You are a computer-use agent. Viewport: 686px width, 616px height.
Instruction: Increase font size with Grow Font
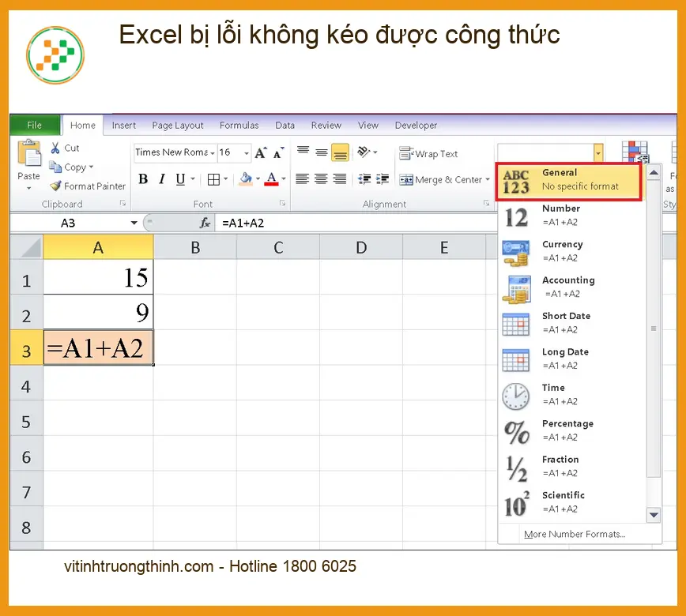(x=261, y=152)
